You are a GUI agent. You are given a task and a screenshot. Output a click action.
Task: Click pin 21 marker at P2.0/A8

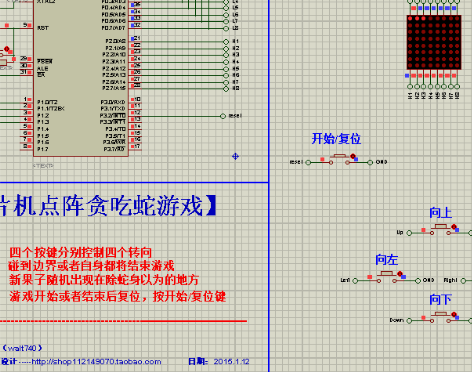133,39
